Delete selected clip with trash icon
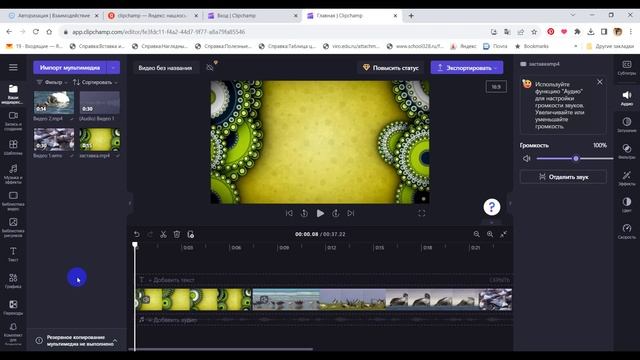The height and width of the screenshot is (360, 640). point(177,234)
